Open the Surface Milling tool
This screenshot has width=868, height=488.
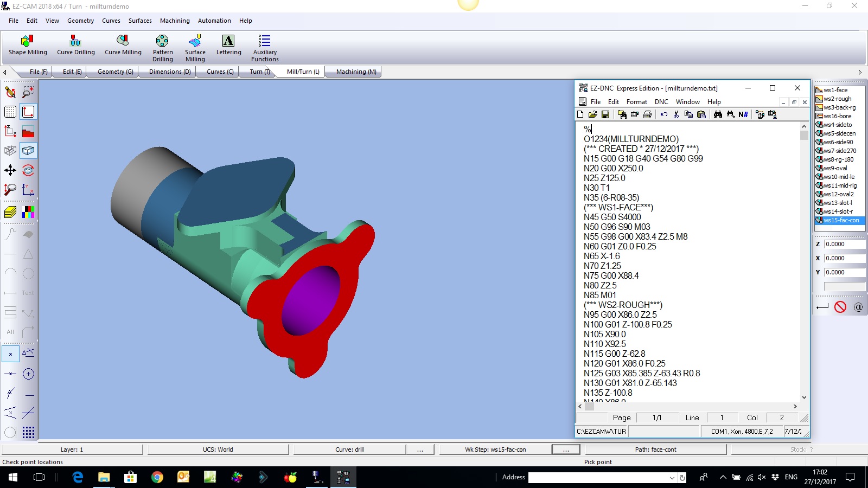[x=195, y=48]
